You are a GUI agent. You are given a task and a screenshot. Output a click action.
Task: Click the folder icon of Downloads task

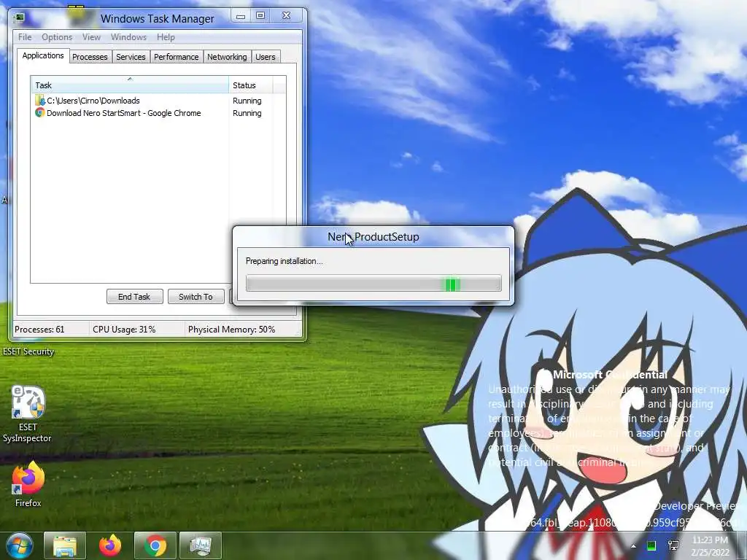point(40,101)
